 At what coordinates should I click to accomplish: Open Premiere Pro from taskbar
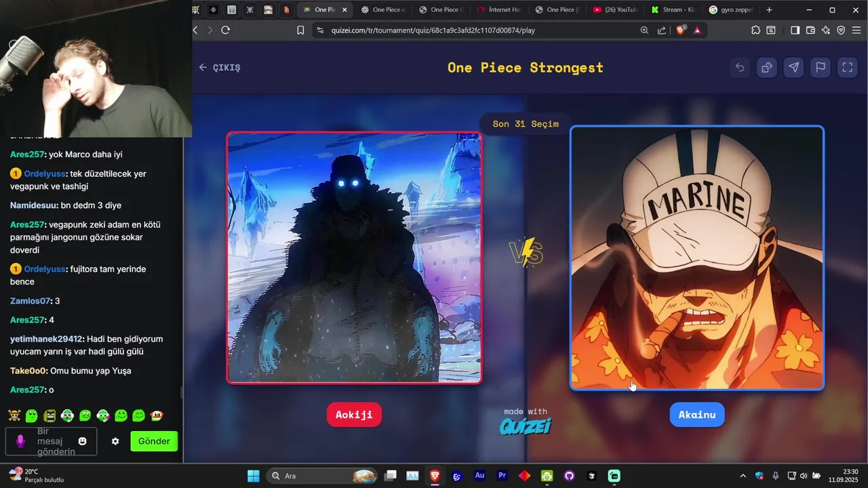(x=502, y=476)
